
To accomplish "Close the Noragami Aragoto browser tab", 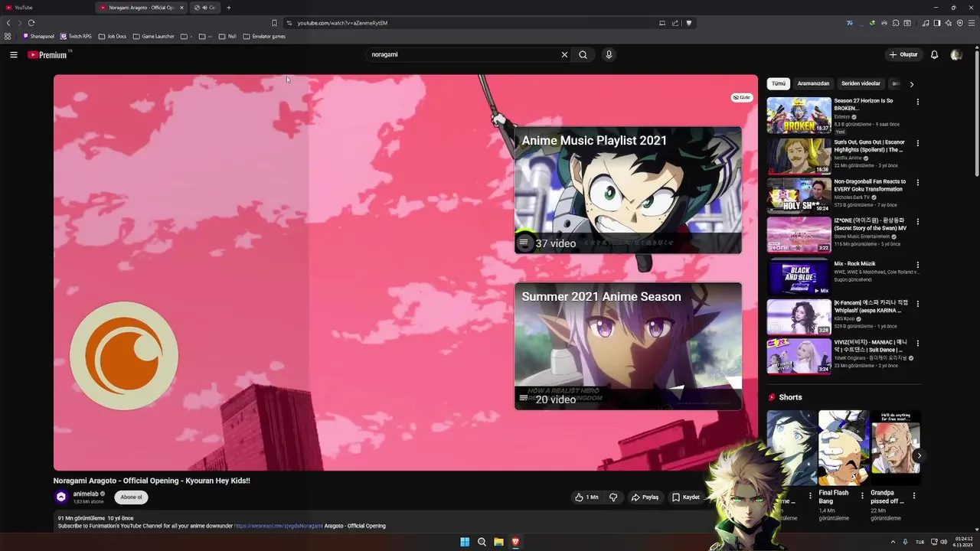I will tap(181, 8).
